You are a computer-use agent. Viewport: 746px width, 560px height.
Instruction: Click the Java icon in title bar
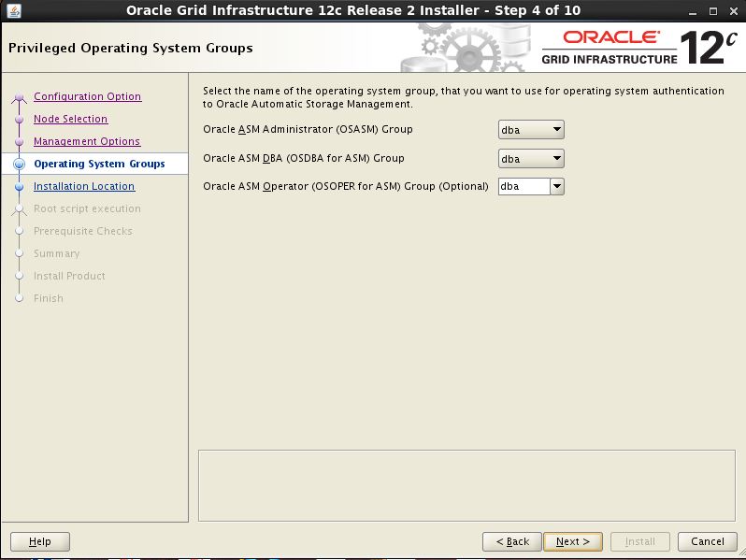pos(13,10)
